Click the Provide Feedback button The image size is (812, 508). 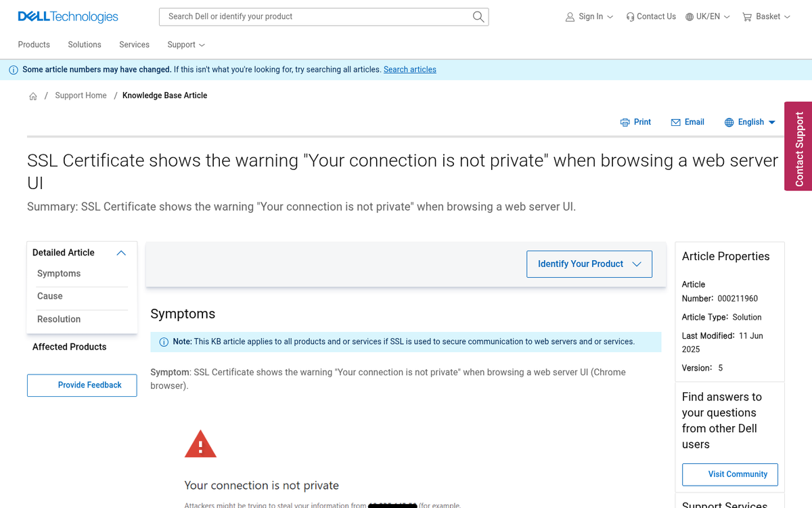click(x=82, y=385)
